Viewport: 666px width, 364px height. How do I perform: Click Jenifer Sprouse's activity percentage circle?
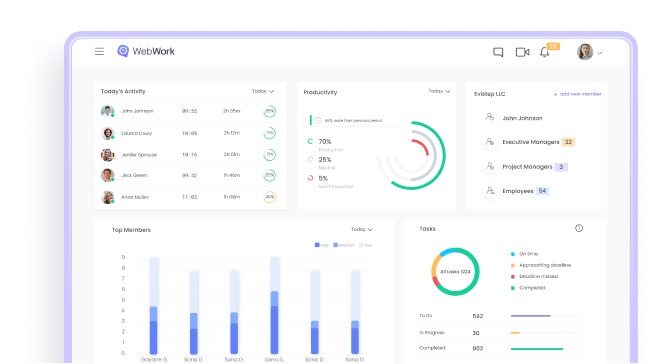click(269, 155)
